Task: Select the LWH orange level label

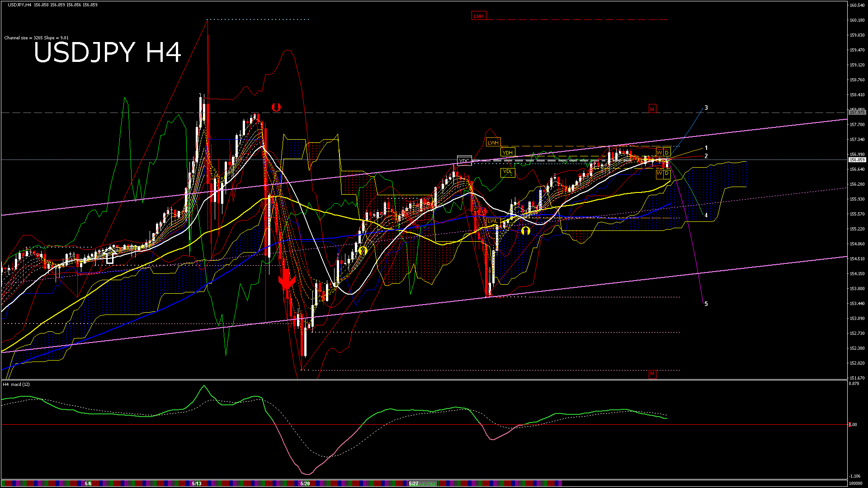Action: click(x=493, y=142)
